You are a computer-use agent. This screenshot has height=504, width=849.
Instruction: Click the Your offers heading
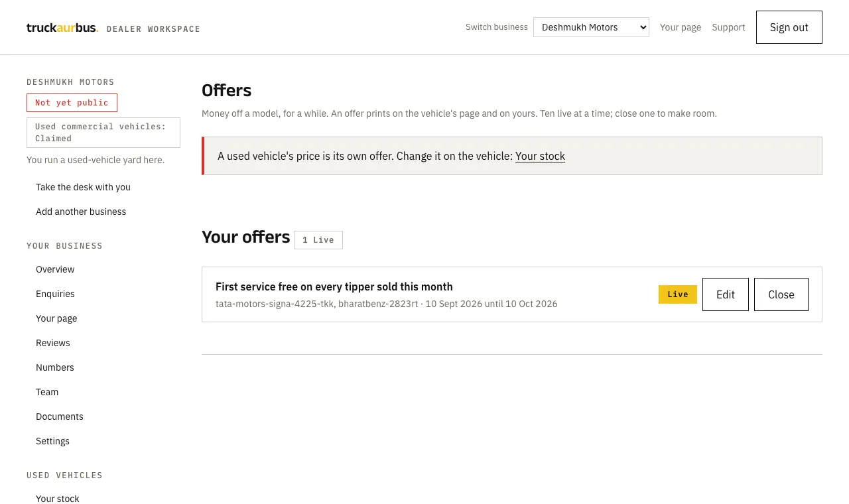point(246,237)
